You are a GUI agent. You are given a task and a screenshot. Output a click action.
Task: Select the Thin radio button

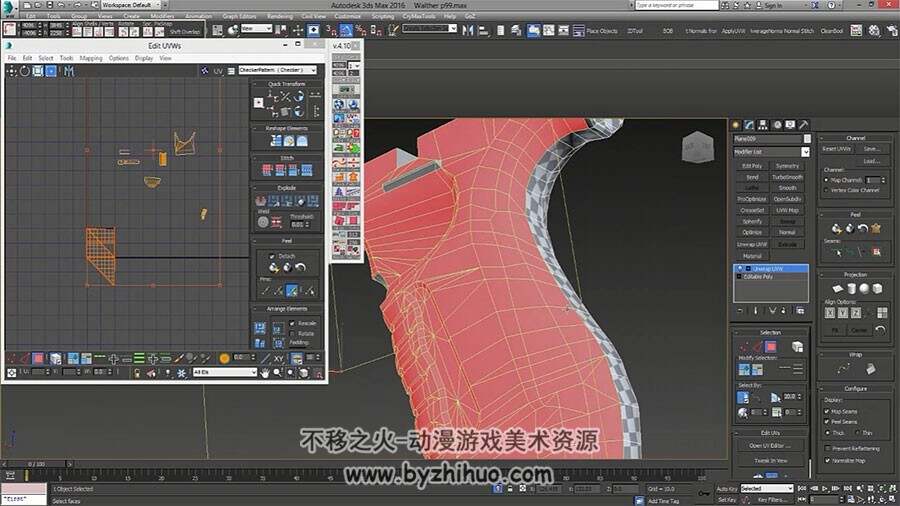857,433
